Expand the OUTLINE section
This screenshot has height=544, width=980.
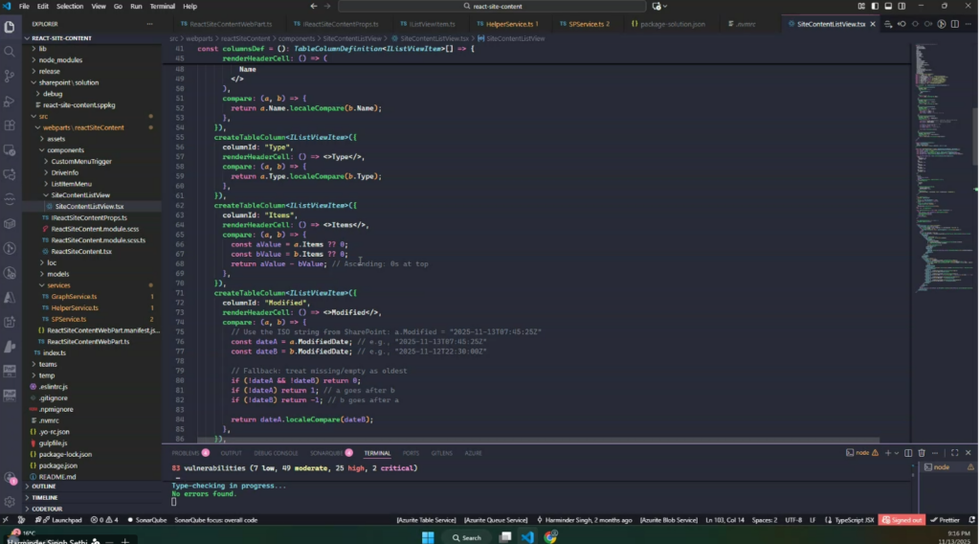pos(44,487)
